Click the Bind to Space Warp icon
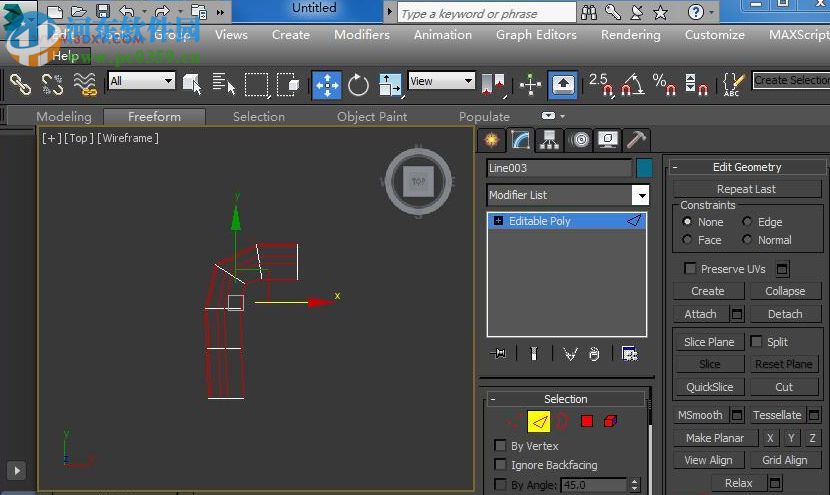830x495 pixels. tap(85, 85)
